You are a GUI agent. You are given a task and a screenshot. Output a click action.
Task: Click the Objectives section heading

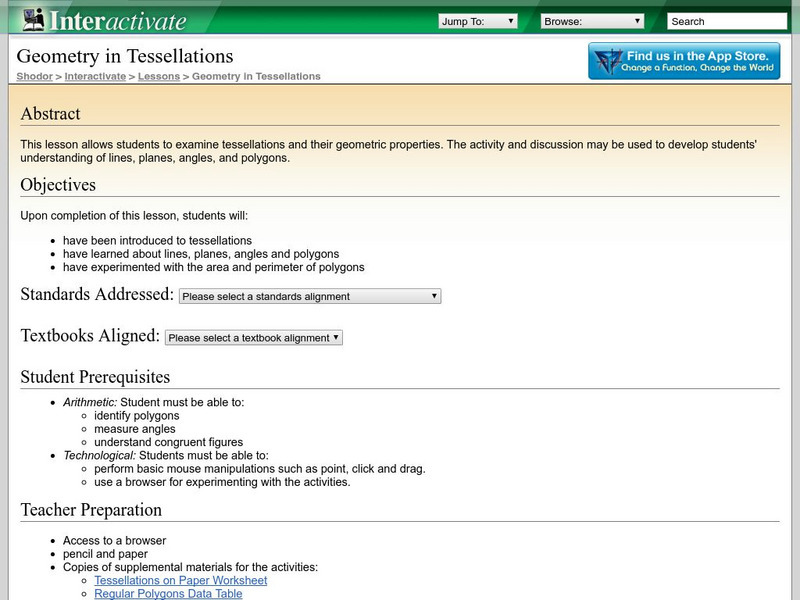58,185
